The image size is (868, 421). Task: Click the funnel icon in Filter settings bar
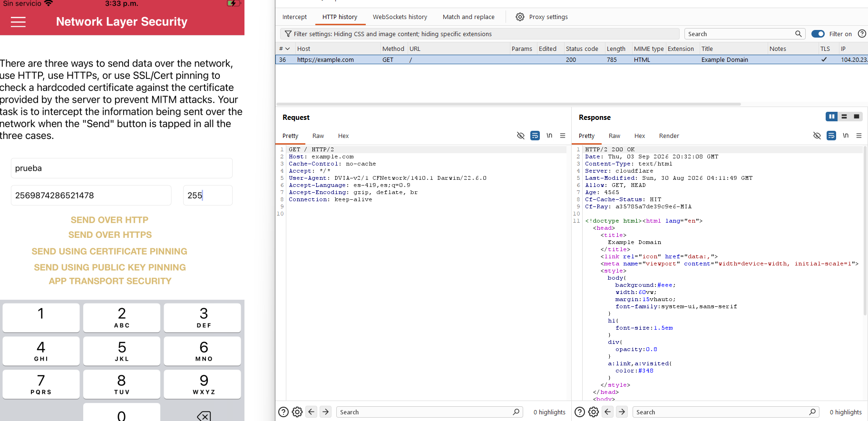[x=288, y=34]
